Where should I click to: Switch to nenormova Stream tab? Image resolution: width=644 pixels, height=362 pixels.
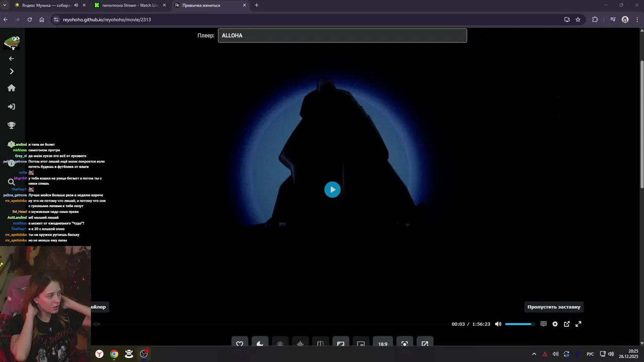tap(130, 6)
